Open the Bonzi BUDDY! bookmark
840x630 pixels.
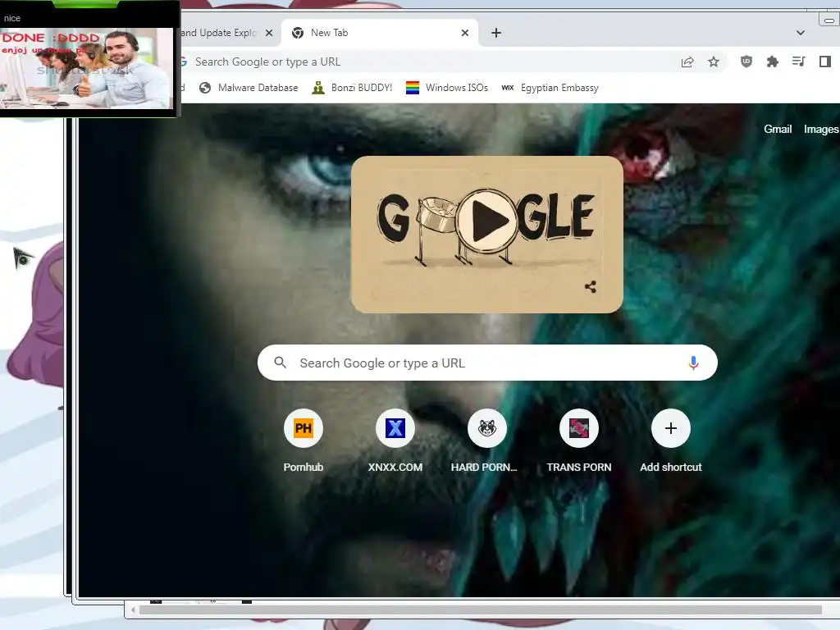352,88
